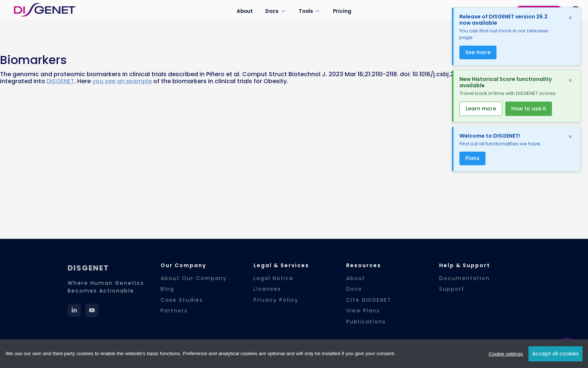
Task: Select the footer DISGENET brand title
Action: (x=88, y=268)
